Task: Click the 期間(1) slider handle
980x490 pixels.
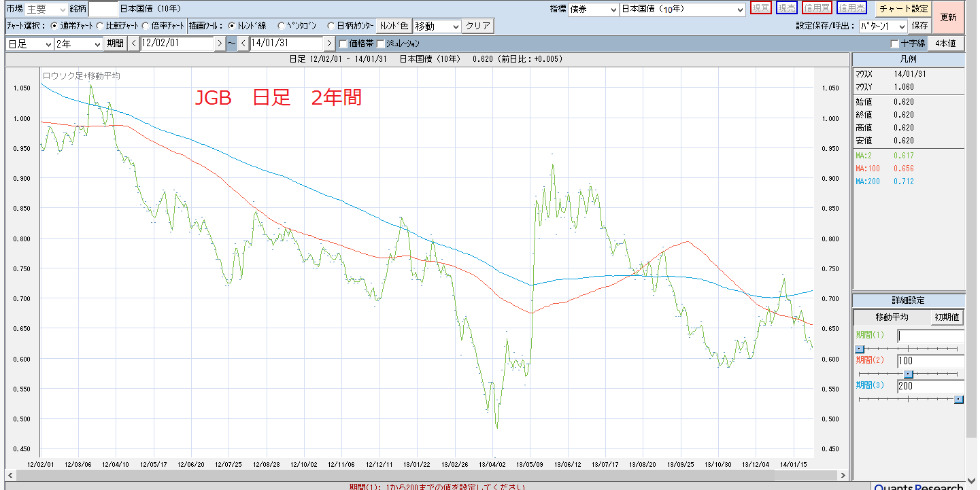Action: pos(859,349)
